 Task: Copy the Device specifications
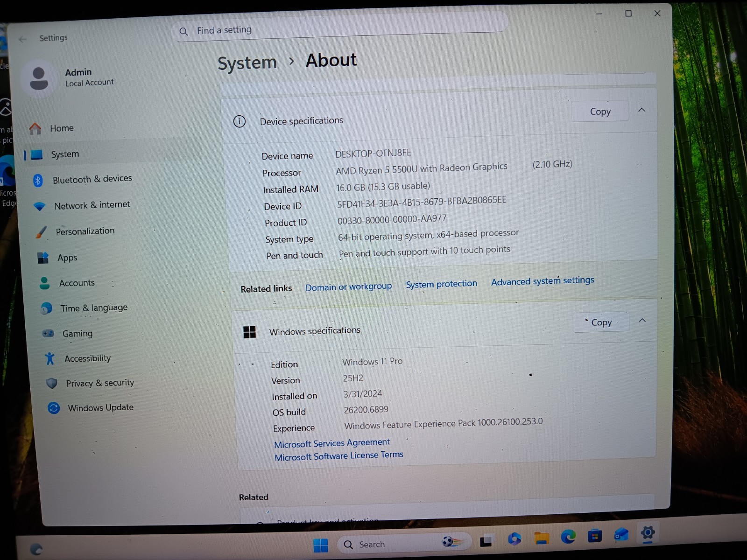(600, 112)
